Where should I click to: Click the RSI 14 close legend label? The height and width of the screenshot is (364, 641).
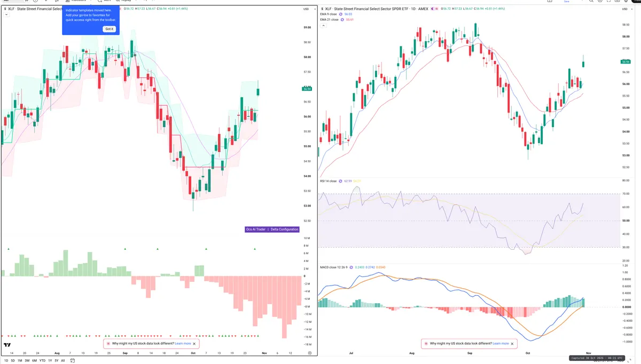[x=329, y=181]
